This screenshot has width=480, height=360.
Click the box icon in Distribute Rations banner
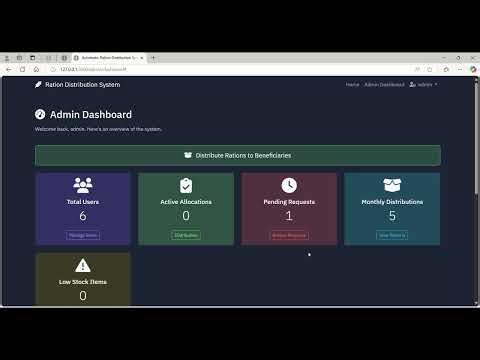[x=188, y=155]
